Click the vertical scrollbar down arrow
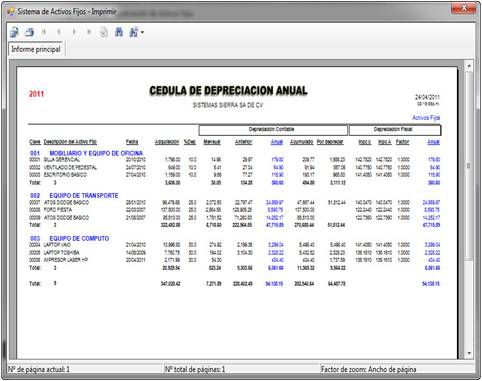Screen dimensions: 482x381 [469, 353]
